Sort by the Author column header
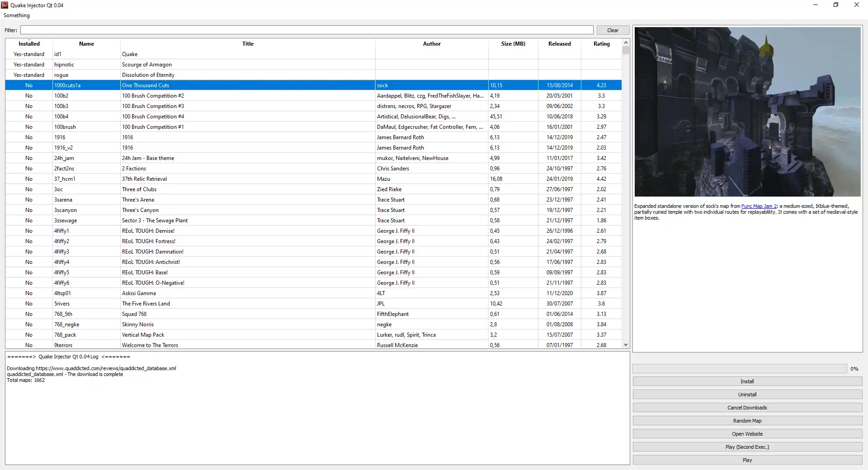Viewport: 868px width, 470px height. click(x=432, y=44)
